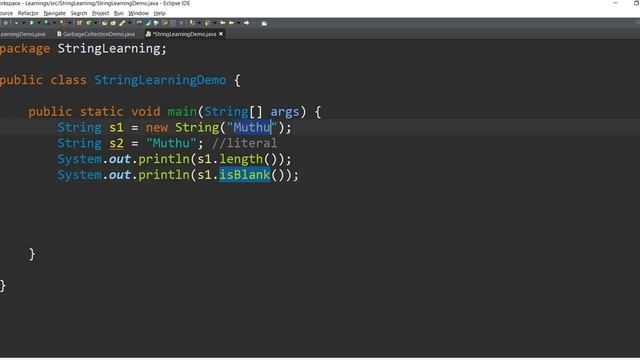Click the green Run toolbar button
Screen dimensions: 640x360
click(x=31, y=23)
